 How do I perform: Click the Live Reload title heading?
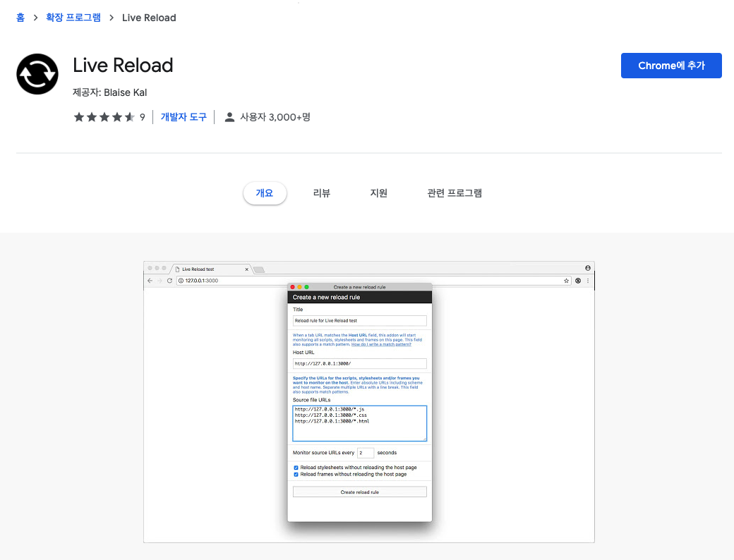click(x=123, y=65)
